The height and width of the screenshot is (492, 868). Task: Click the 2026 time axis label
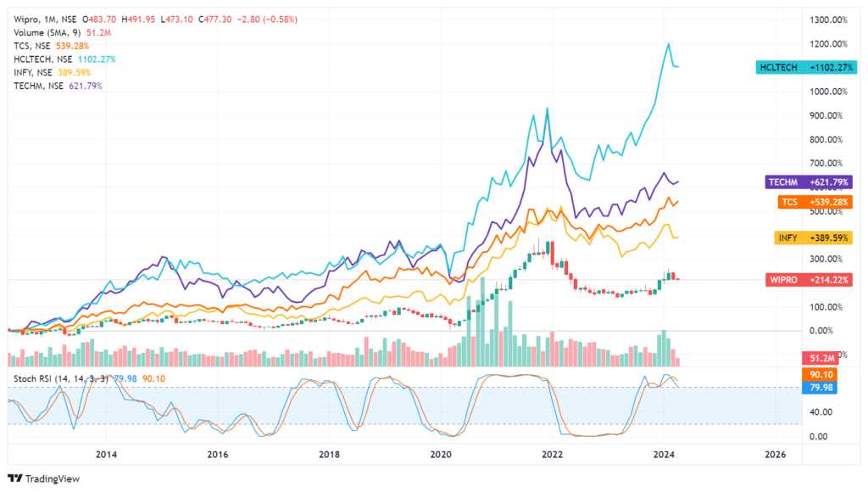click(x=775, y=455)
